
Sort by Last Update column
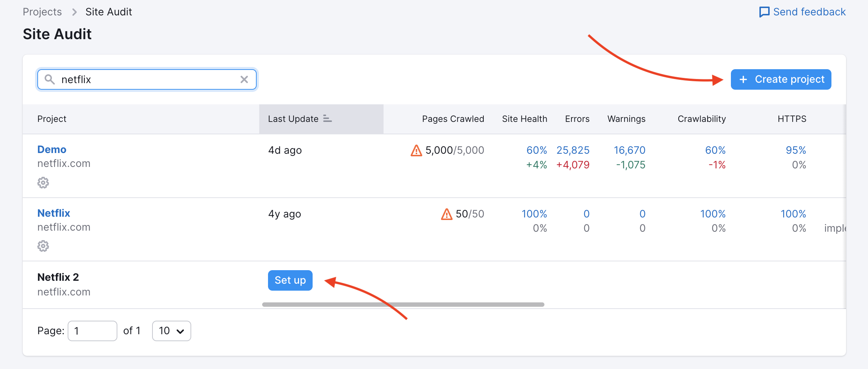321,119
